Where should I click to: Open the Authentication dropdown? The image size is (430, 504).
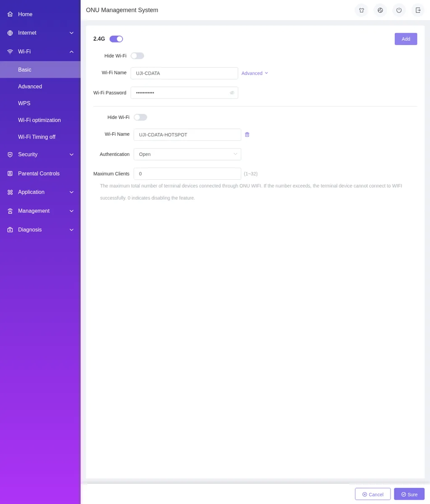[x=187, y=154]
